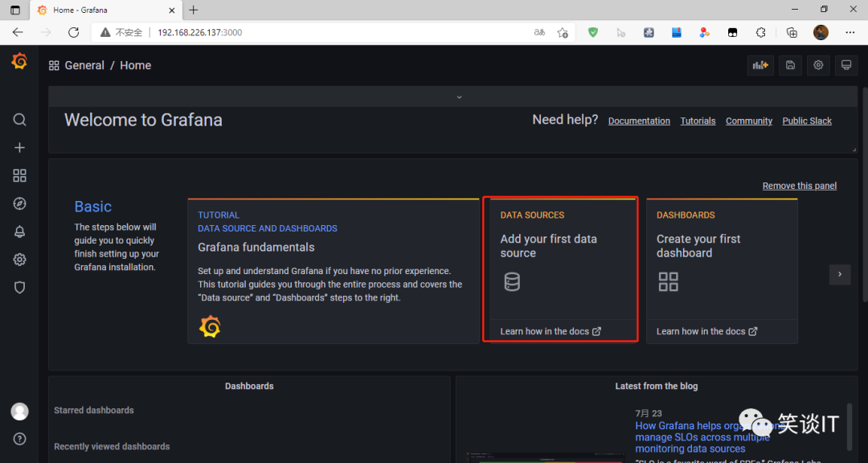The width and height of the screenshot is (868, 463).
Task: Click the read aloud translate icon in address bar
Action: (x=539, y=33)
